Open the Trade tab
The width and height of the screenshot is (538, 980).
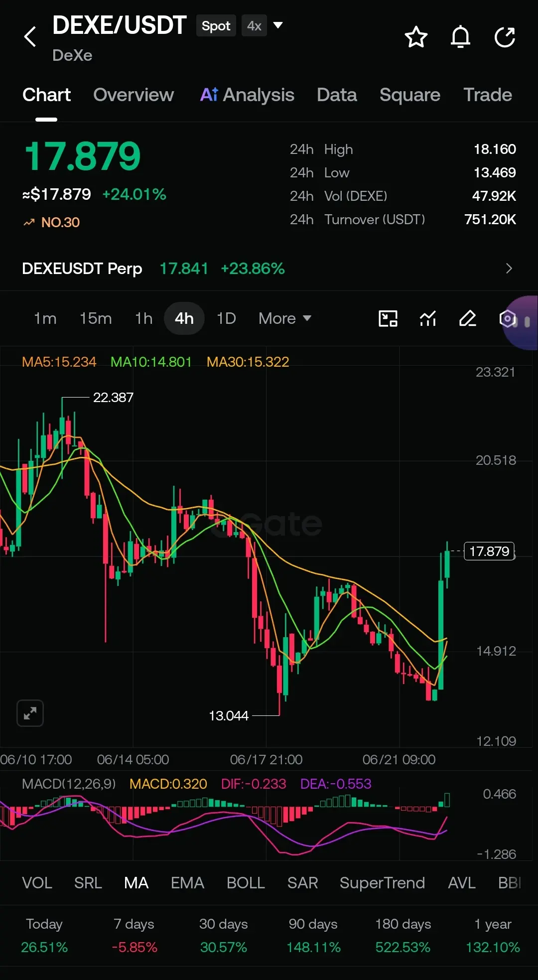pyautogui.click(x=488, y=95)
